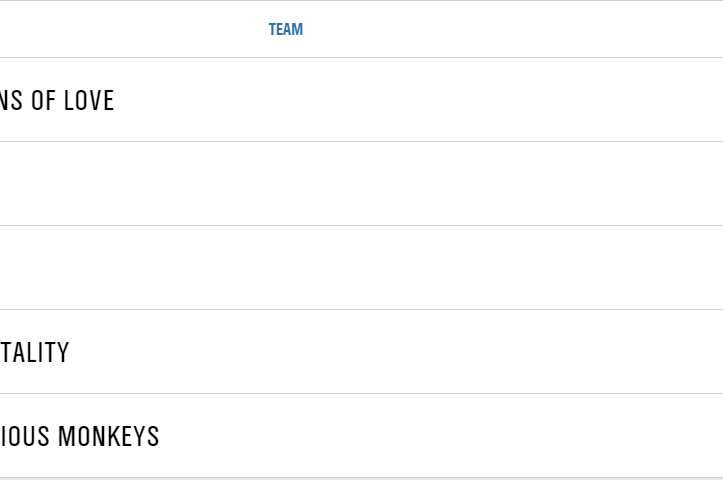Open the "IOUS MONKEYS" team entry
The height and width of the screenshot is (480, 723).
(x=80, y=437)
